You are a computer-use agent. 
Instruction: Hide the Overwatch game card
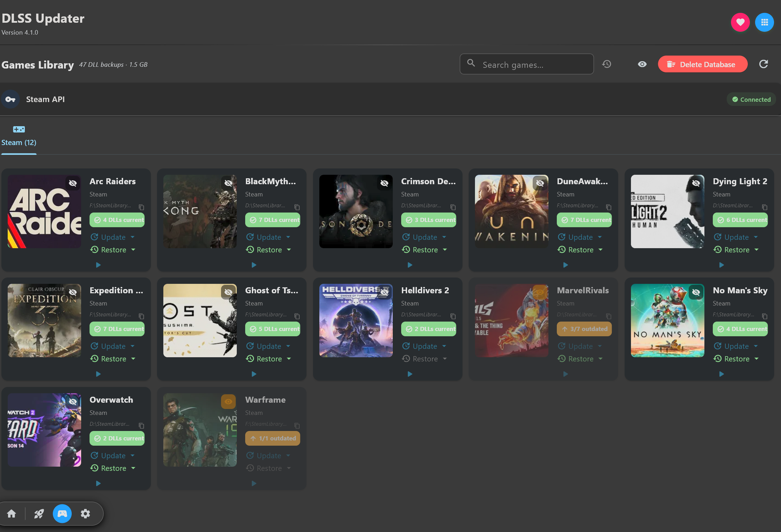click(x=73, y=402)
